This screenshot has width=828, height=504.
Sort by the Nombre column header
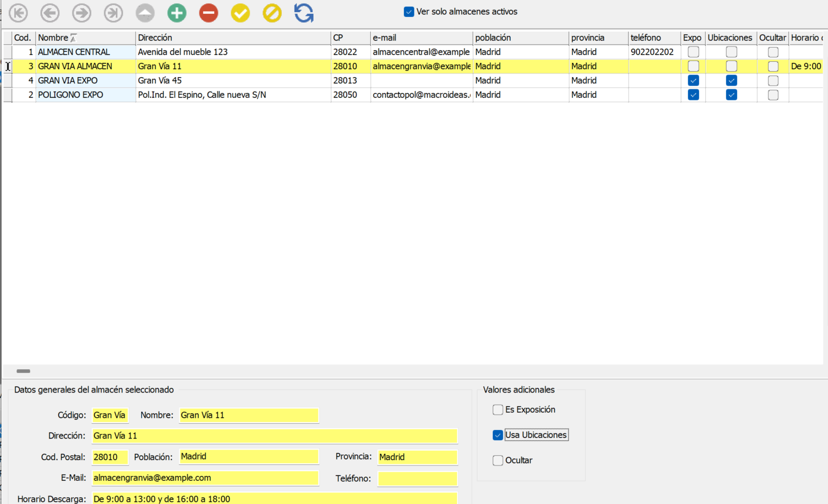pos(86,38)
